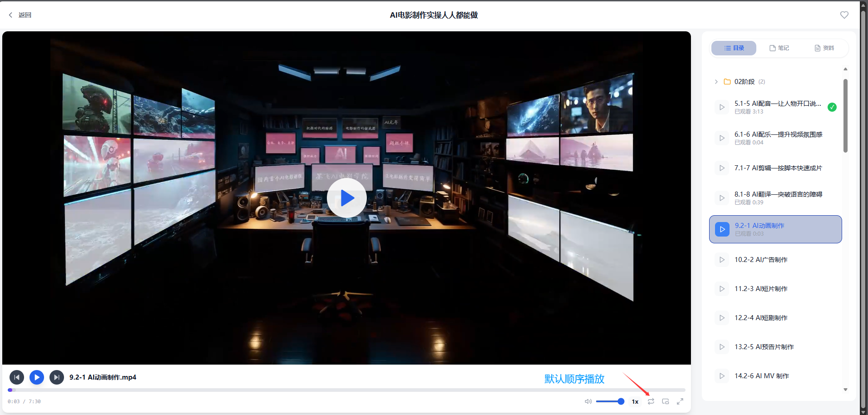Click the 0:03 / 7:30 time display
The width and height of the screenshot is (868, 415).
tap(24, 401)
